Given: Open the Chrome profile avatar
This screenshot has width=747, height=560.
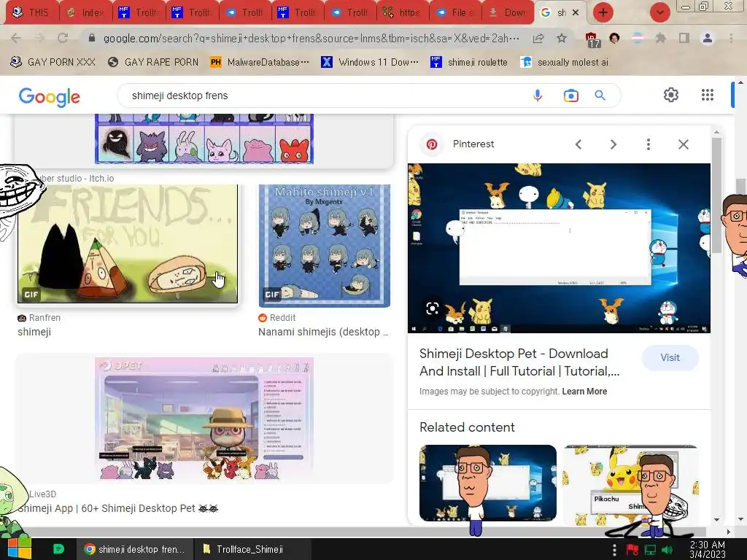Looking at the screenshot, I should click(708, 38).
